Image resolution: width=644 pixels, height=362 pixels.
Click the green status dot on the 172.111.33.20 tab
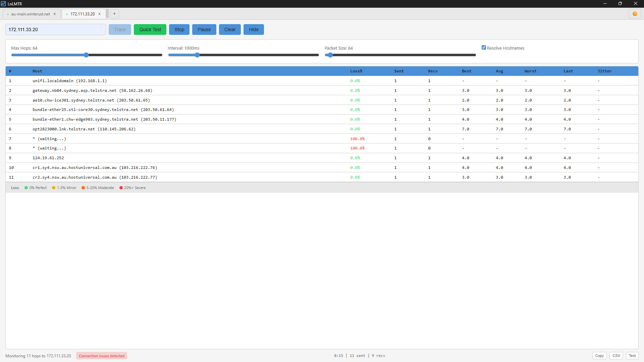(67, 14)
